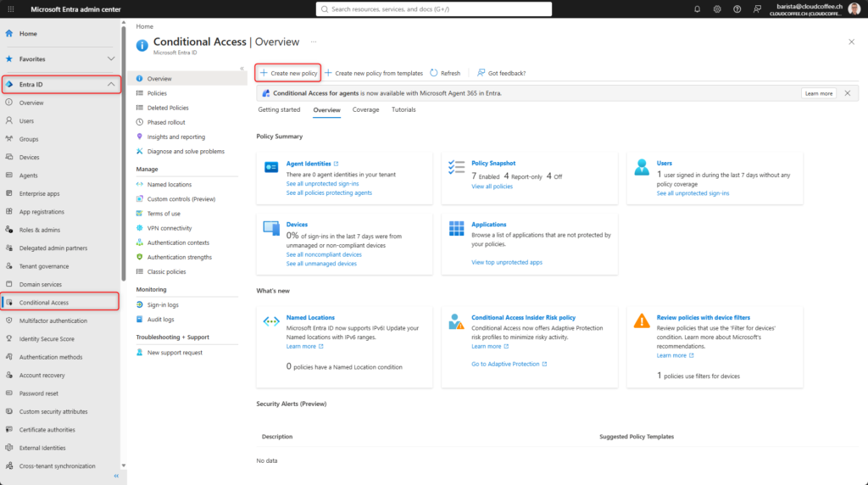
Task: Open settings gear in top bar
Action: click(717, 8)
